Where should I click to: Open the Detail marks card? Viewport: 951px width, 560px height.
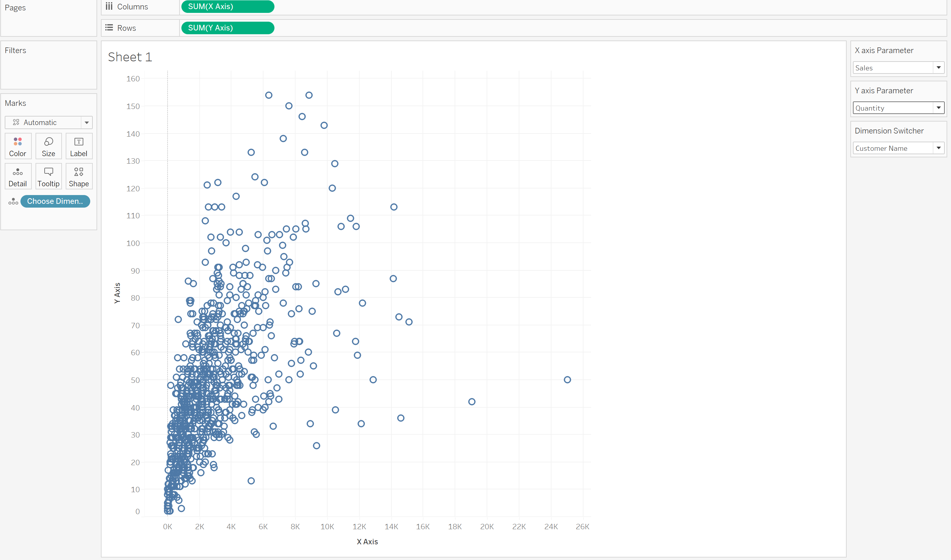(x=18, y=177)
